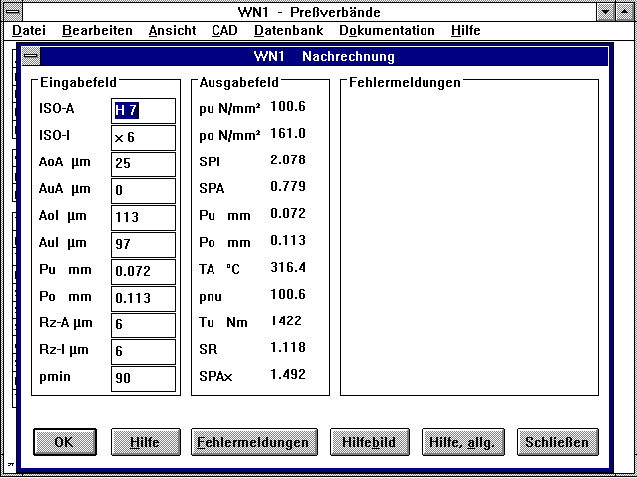This screenshot has width=637, height=478.
Task: Select the ISO-I input field
Action: 143,137
